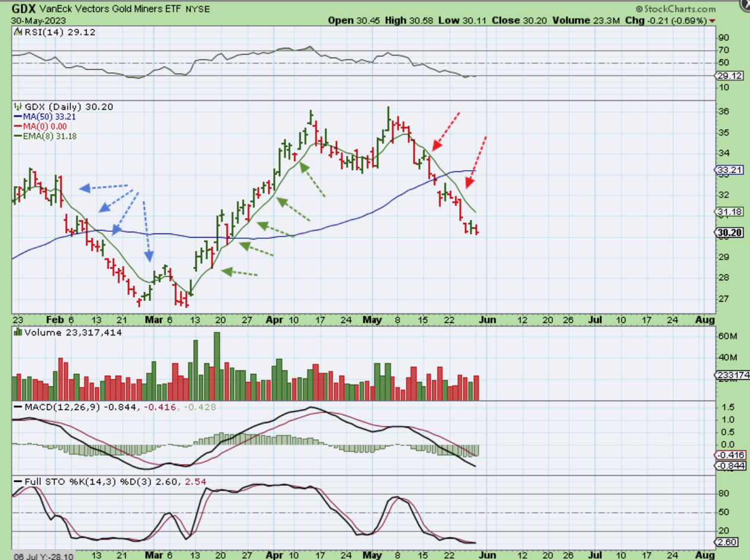This screenshot has width=750, height=560.
Task: Click the 36 label on the price axis
Action: [724, 112]
